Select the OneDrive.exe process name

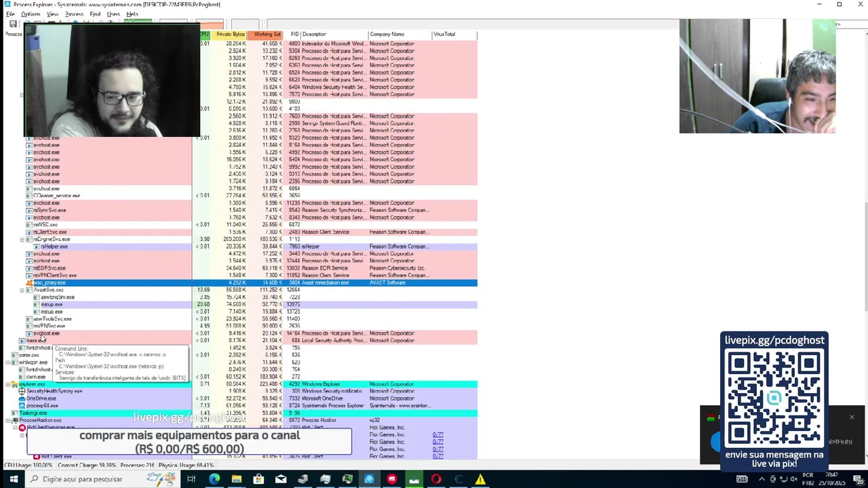pyautogui.click(x=41, y=399)
